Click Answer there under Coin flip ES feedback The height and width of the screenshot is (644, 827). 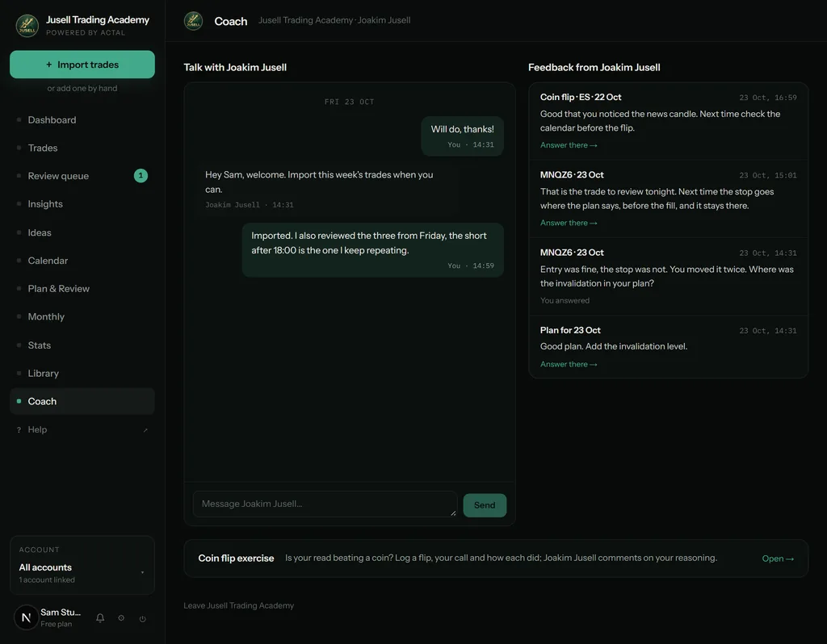[569, 145]
